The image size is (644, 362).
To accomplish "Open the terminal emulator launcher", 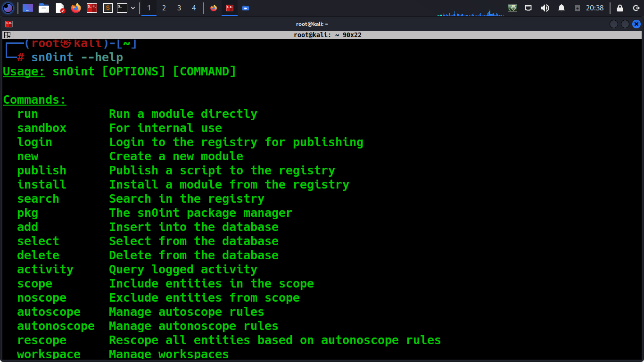I will tap(122, 8).
